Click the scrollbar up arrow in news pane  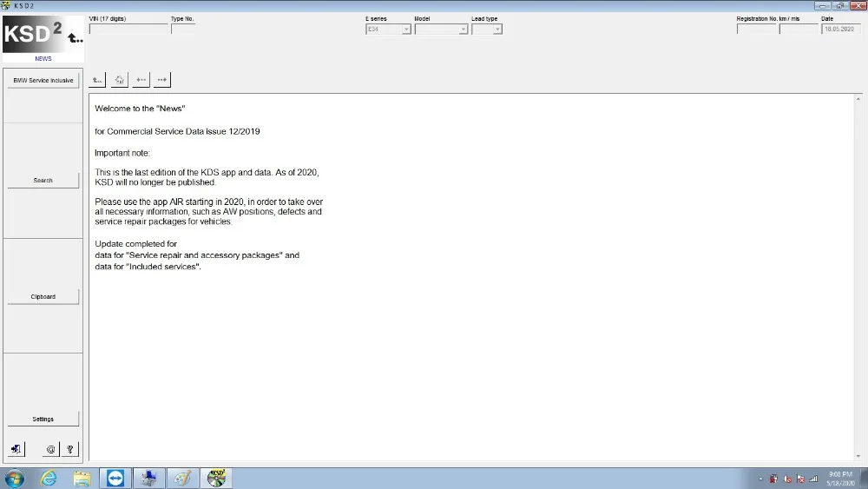pyautogui.click(x=858, y=99)
